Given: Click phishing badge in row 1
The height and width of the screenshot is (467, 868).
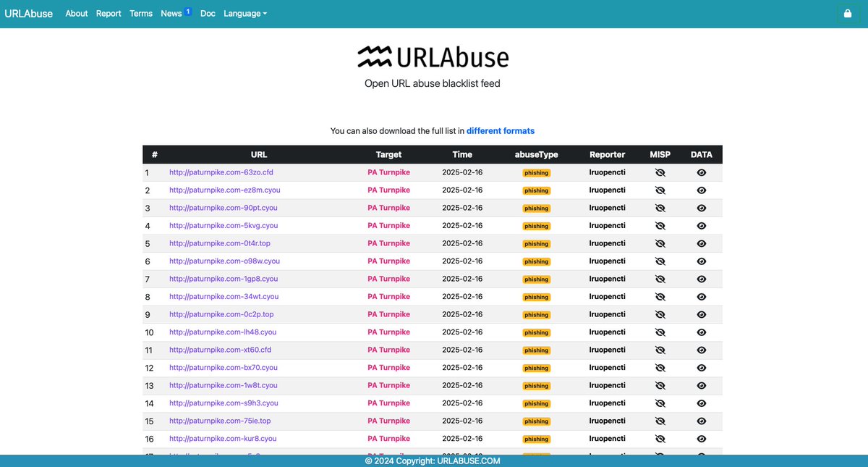Looking at the screenshot, I should [537, 173].
